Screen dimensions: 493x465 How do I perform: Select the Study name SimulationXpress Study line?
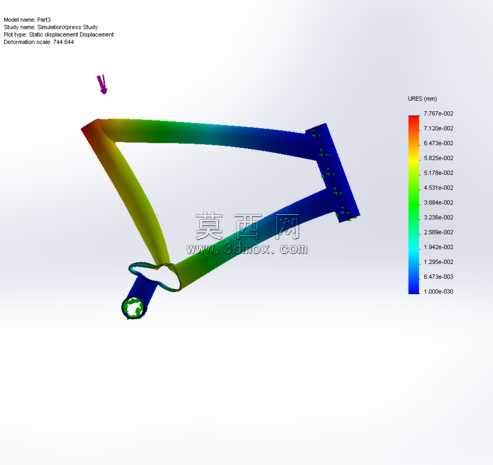pyautogui.click(x=51, y=27)
